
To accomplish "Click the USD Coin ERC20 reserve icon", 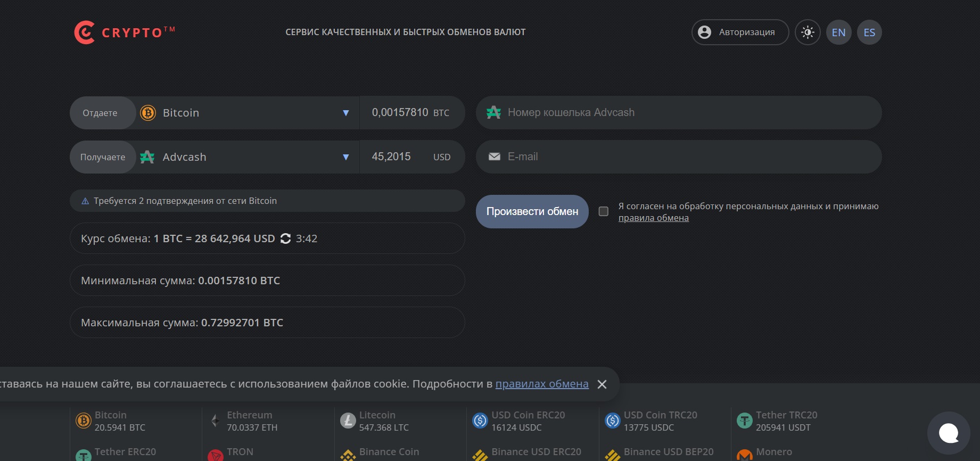I will [x=480, y=421].
